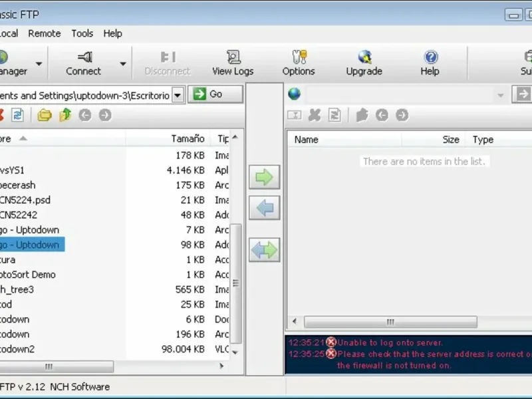532x399 pixels.
Task: Minimize the Classic FTP window
Action: (513, 15)
